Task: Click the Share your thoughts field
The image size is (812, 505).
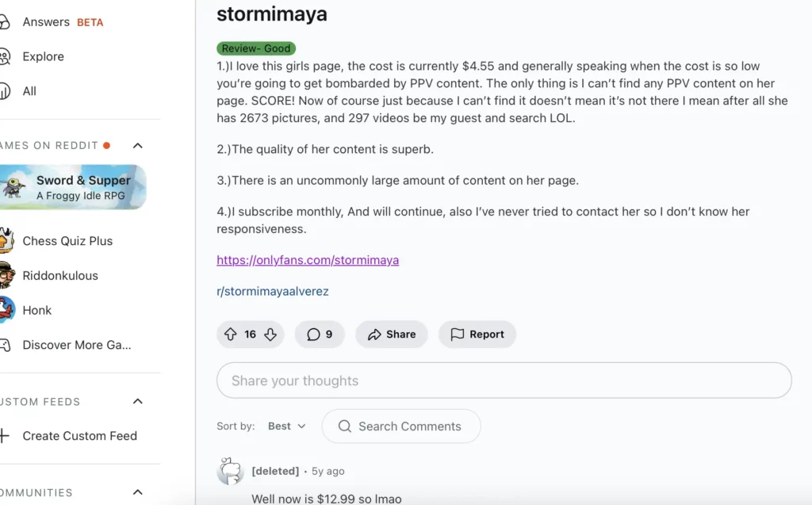Action: coord(504,381)
